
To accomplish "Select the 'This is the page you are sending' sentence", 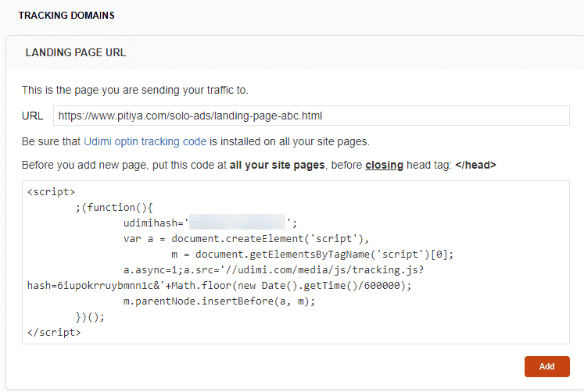I will [x=134, y=90].
